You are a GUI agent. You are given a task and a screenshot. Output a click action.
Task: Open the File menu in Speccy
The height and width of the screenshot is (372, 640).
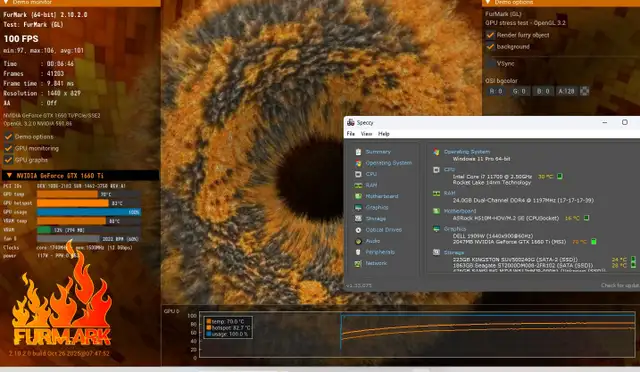pyautogui.click(x=351, y=134)
